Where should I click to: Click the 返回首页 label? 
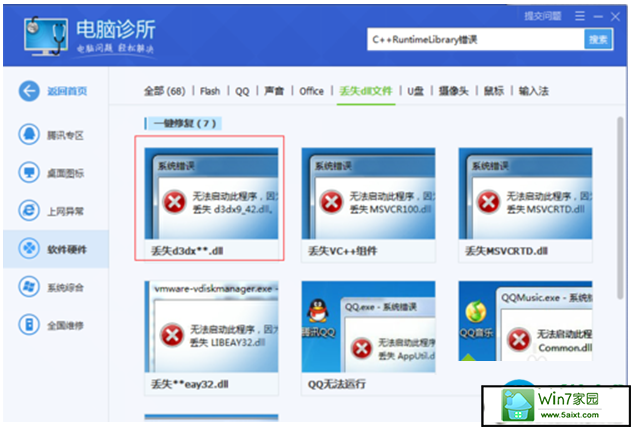(67, 91)
